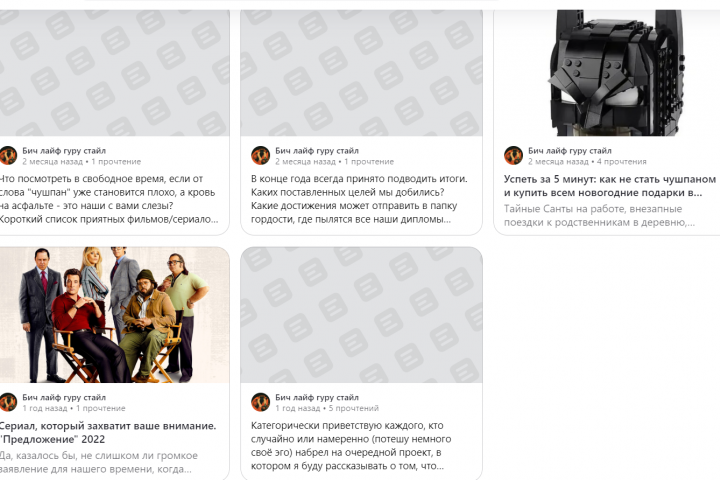Viewport: 720px width, 480px height.
Task: Open the TV series cast photo thumbnail
Action: click(110, 315)
